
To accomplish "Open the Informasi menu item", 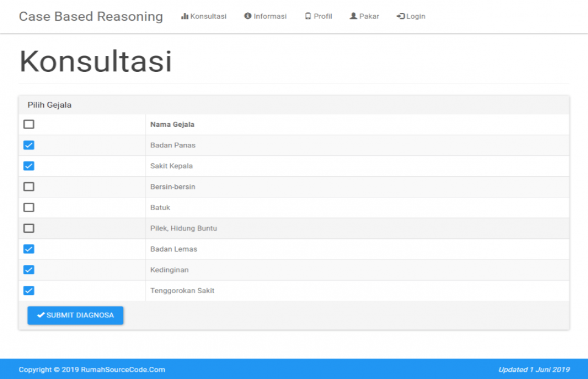I will coord(268,16).
